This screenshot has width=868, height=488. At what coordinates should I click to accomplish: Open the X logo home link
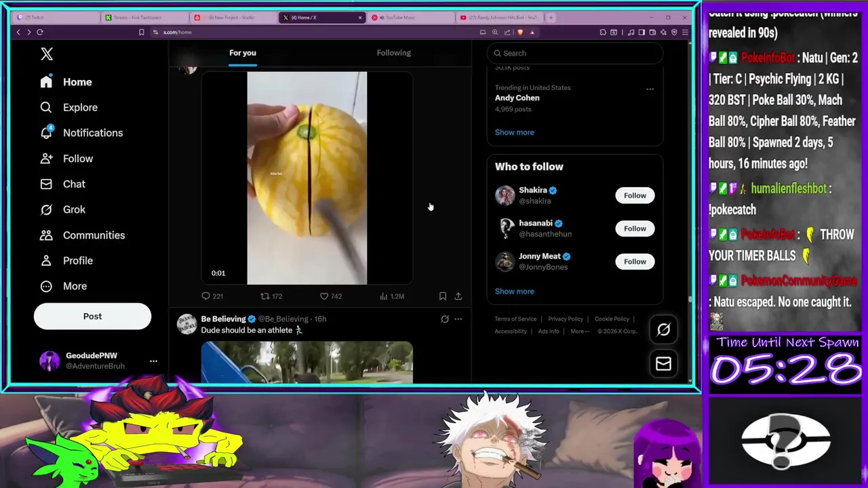47,54
